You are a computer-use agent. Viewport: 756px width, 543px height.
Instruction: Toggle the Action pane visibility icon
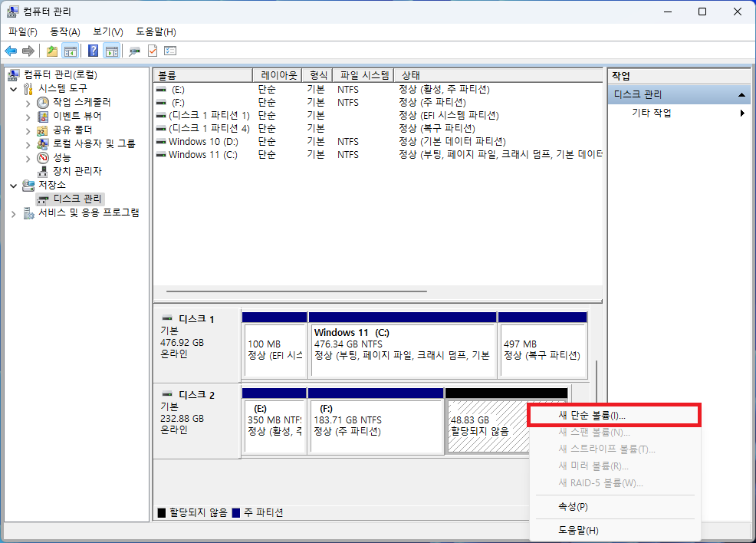pos(111,51)
